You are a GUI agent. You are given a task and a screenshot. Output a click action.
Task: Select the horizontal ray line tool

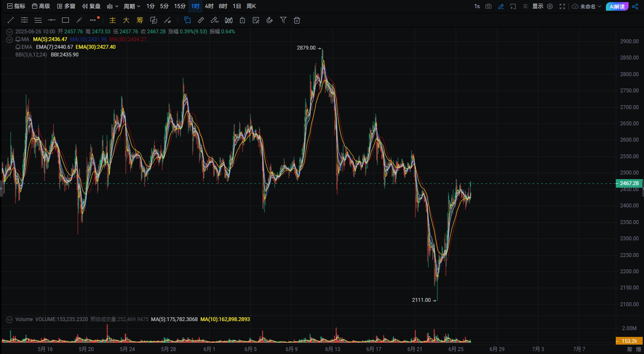(x=52, y=20)
